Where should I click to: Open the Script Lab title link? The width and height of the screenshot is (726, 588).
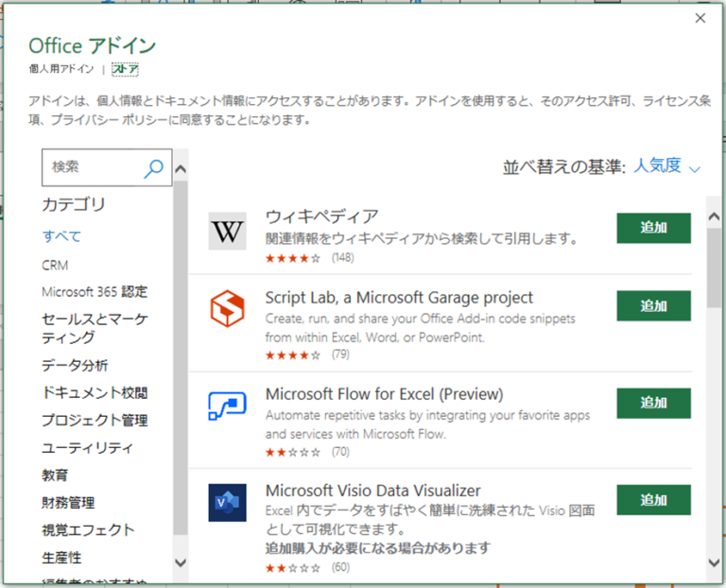[x=399, y=297]
